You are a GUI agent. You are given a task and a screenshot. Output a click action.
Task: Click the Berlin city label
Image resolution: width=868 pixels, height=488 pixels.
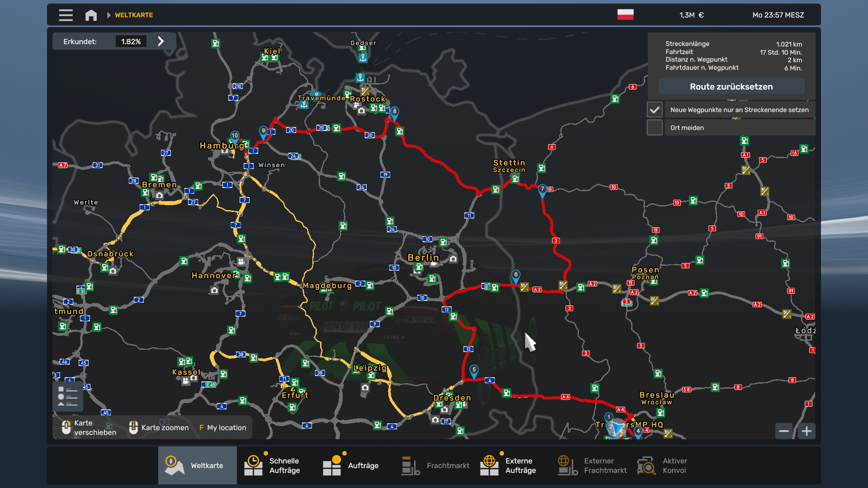[423, 258]
